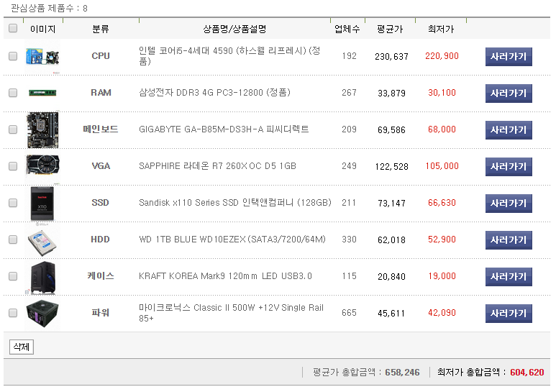The image size is (556, 392).
Task: Open 삼성전자 DDR3 4G PC3-12800 product name
Action: tap(214, 93)
